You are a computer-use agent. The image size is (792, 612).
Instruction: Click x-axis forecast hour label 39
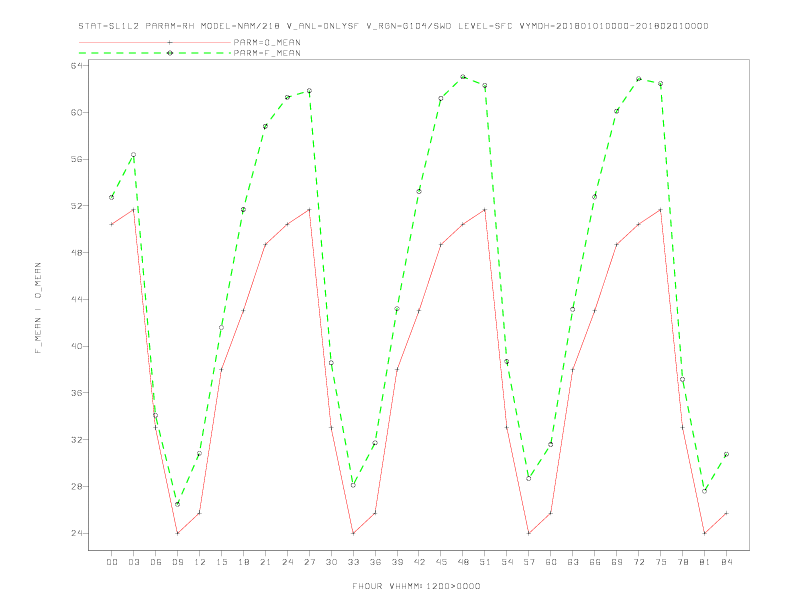[397, 562]
